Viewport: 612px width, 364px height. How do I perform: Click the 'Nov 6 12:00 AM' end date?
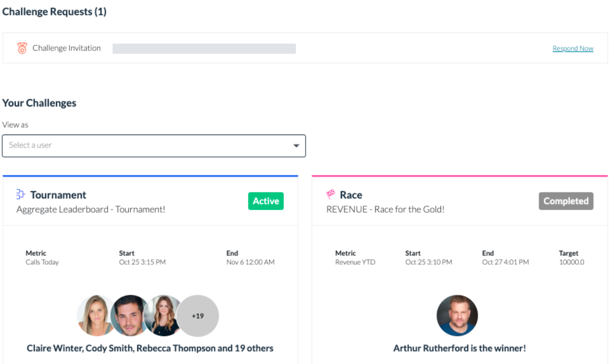[250, 262]
